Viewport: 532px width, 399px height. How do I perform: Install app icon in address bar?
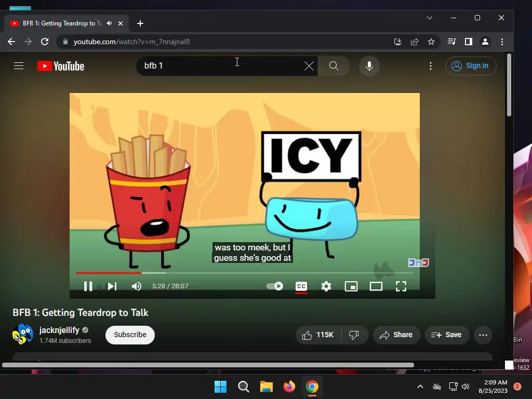click(x=397, y=42)
